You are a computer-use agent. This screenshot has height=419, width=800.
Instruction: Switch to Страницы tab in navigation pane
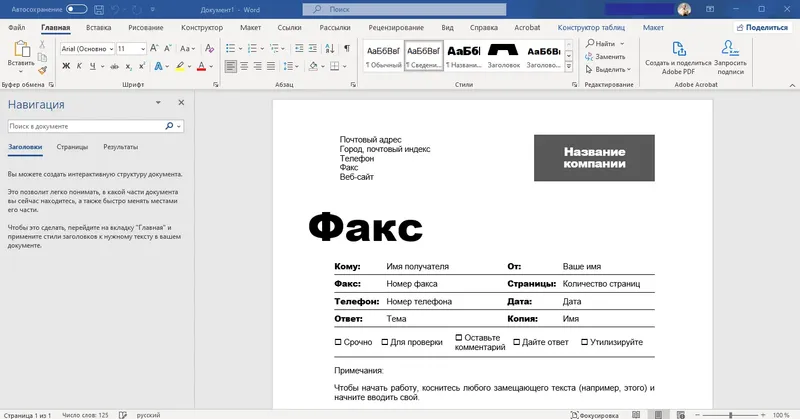(x=72, y=147)
